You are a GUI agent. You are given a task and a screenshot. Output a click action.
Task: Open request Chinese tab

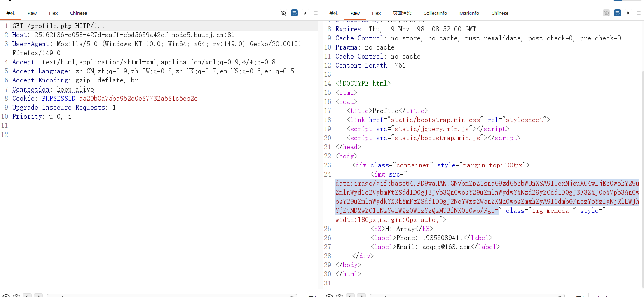[78, 13]
